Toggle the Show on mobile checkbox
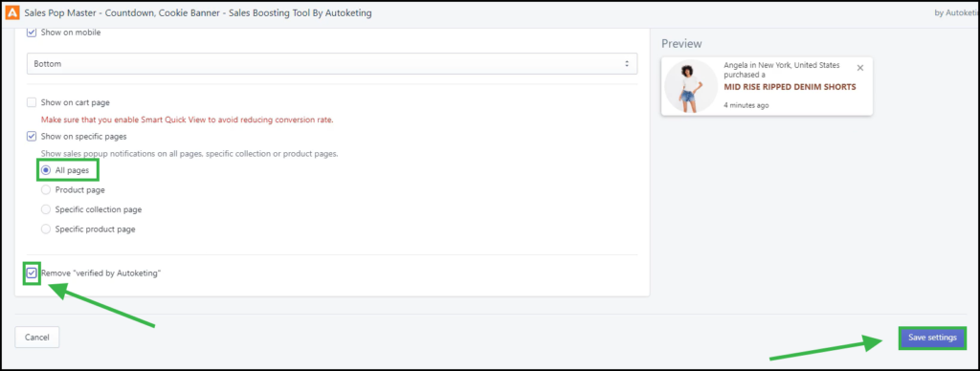 point(32,33)
